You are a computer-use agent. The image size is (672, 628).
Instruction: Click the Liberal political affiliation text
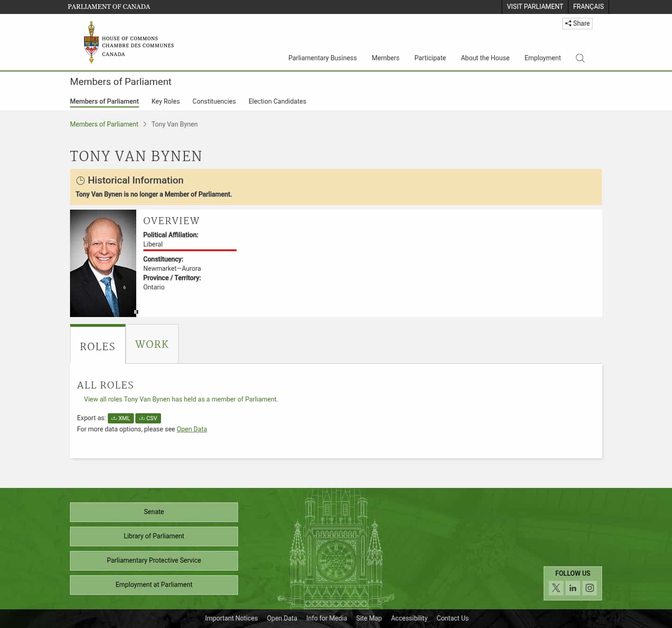tap(153, 244)
